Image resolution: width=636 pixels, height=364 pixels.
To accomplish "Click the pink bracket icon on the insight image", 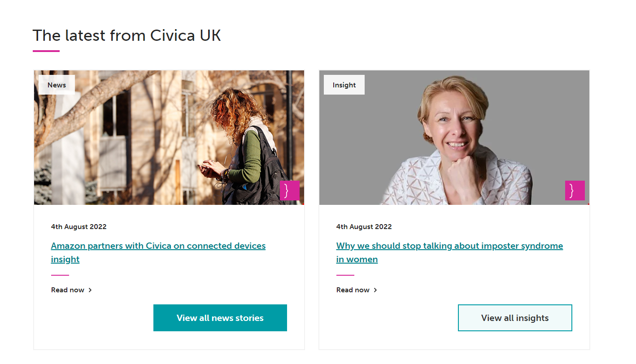I will [575, 191].
